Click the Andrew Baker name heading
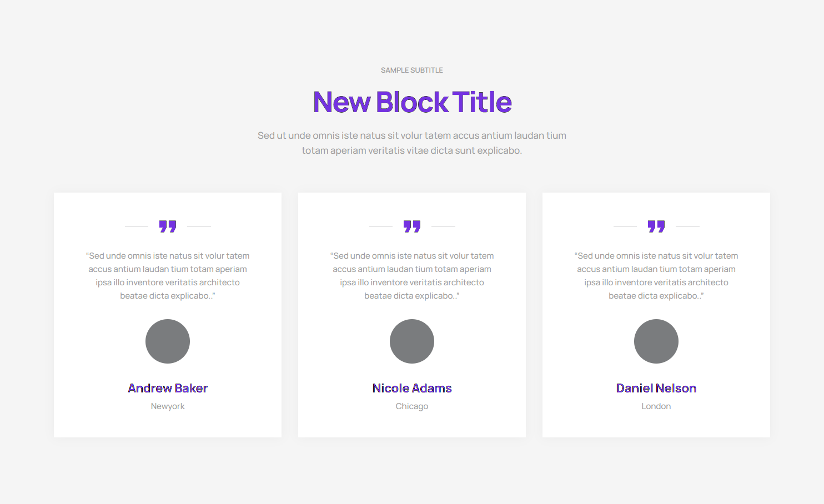 [x=168, y=388]
